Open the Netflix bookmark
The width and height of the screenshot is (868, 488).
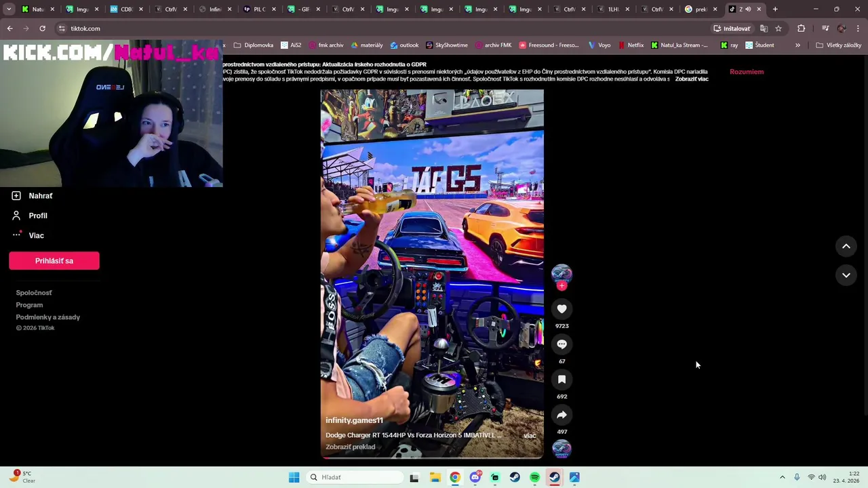(x=631, y=45)
